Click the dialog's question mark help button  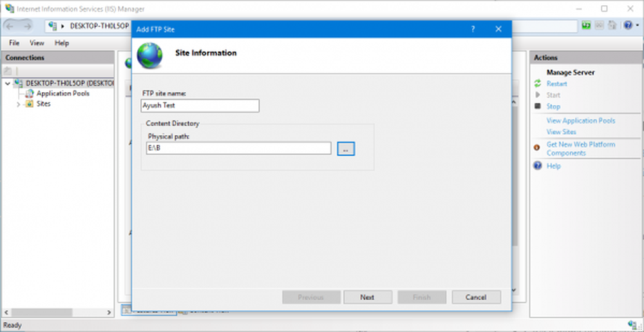coord(473,30)
